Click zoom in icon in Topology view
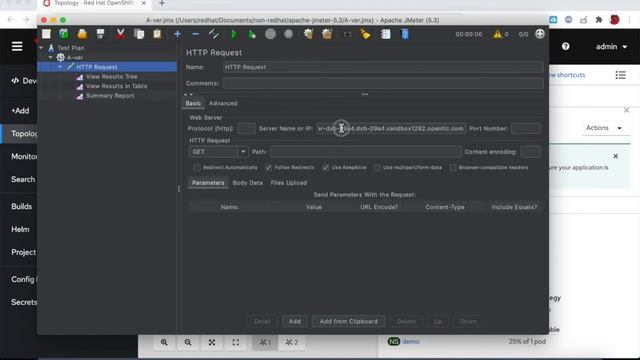The image size is (640, 360). pyautogui.click(x=164, y=342)
